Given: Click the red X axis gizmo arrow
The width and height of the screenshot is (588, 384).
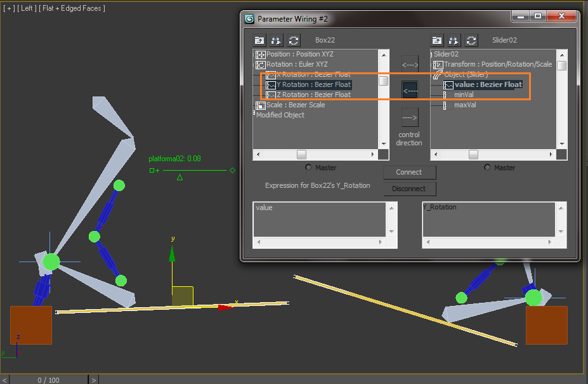Looking at the screenshot, I should [225, 307].
